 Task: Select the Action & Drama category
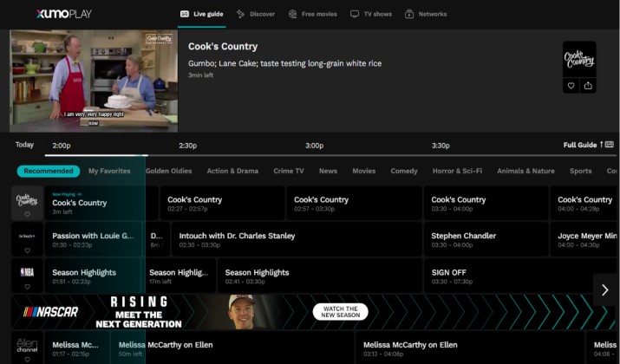pos(232,171)
